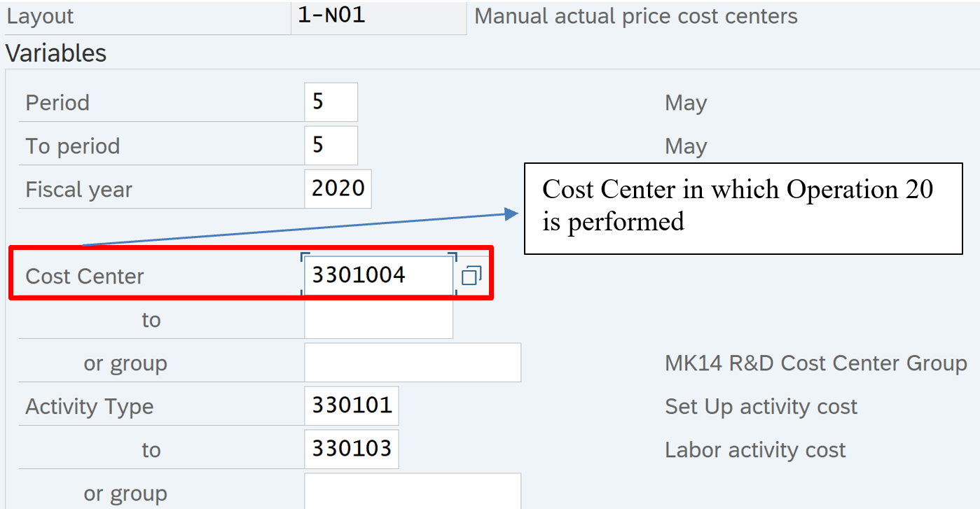Select the Cost Center 'to' range field
Viewport: 980px width, 509px height.
pos(378,319)
